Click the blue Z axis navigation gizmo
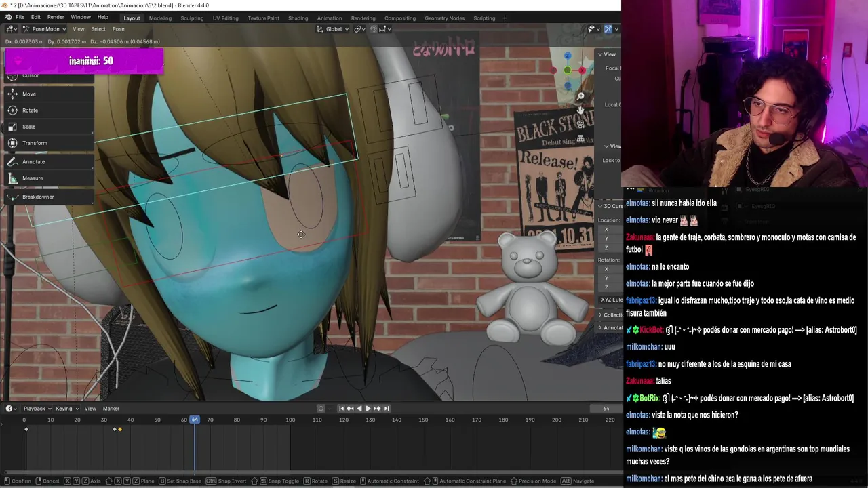Image resolution: width=868 pixels, height=488 pixels. point(568,56)
